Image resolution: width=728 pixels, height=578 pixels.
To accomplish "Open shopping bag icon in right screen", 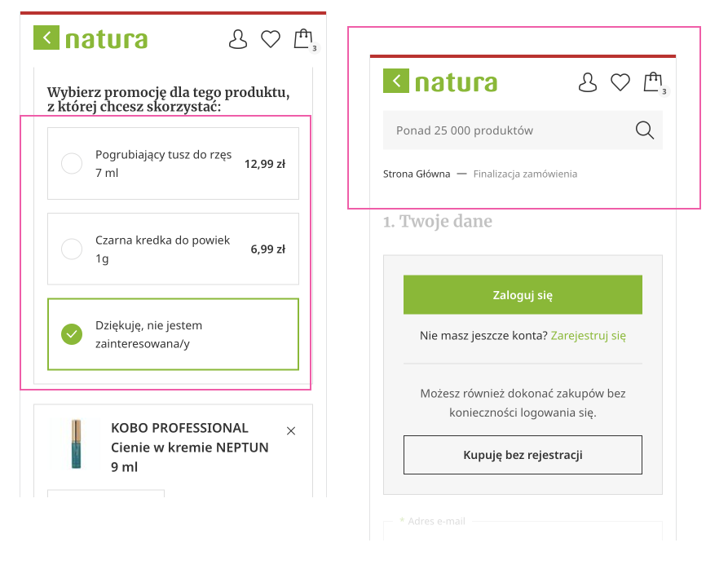I will pos(652,82).
